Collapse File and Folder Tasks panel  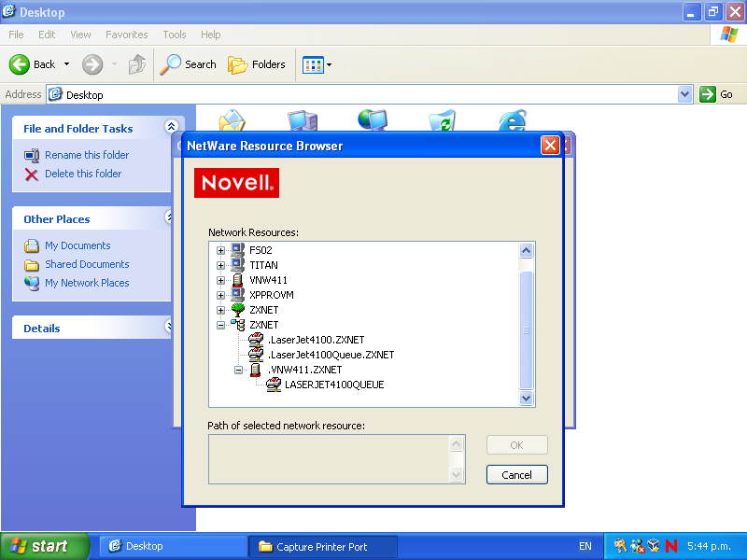pos(171,126)
